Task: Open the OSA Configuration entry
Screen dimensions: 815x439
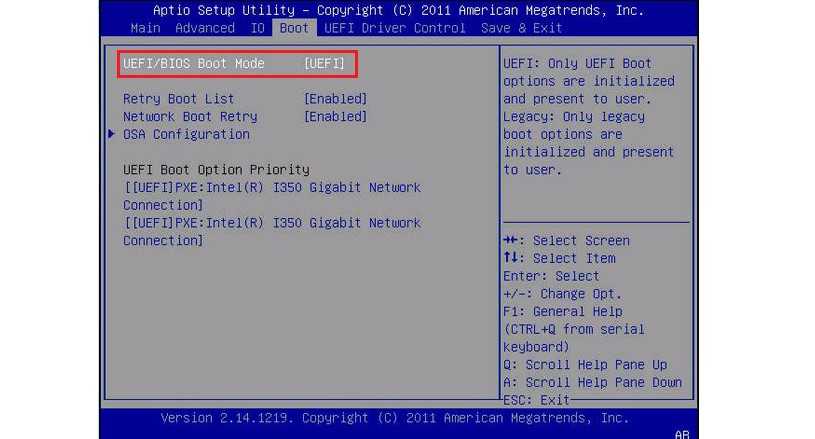Action: coord(186,134)
